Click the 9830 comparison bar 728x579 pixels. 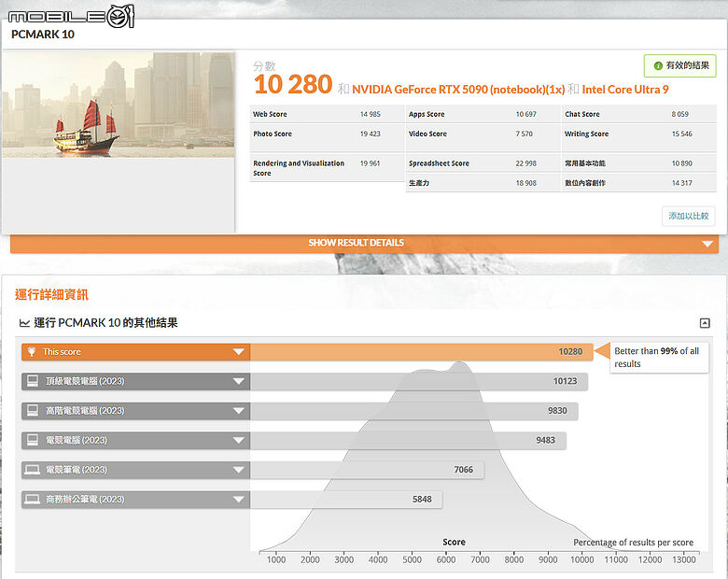click(x=414, y=411)
